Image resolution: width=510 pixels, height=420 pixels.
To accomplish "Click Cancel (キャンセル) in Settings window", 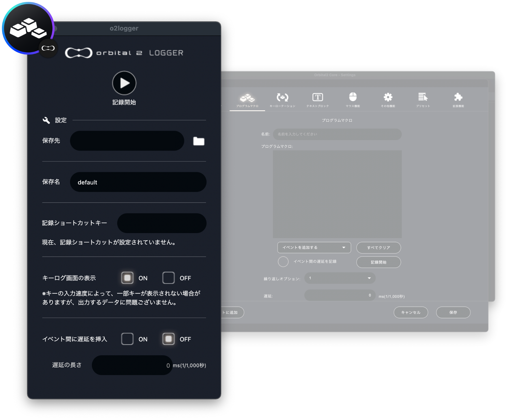I will click(x=411, y=312).
